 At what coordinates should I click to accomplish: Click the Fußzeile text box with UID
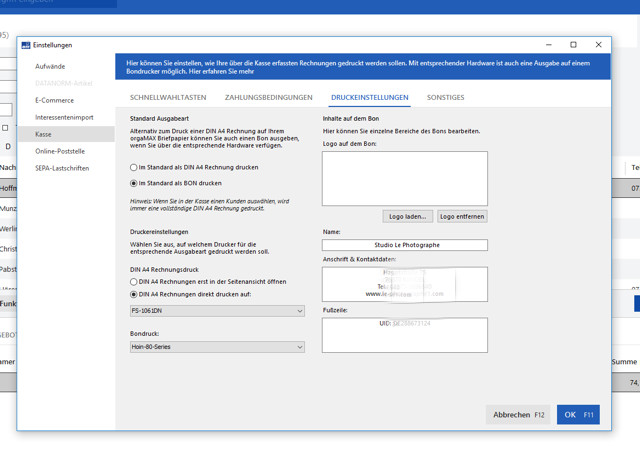404,335
